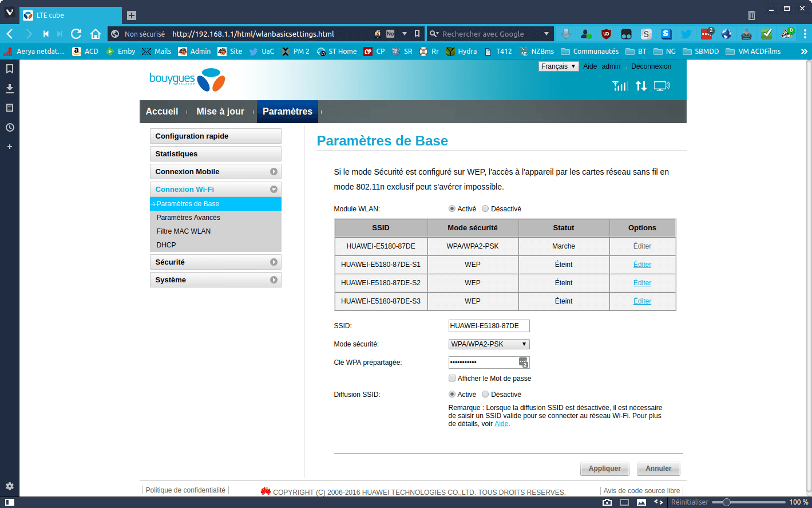This screenshot has height=508, width=812.
Task: Toggle the panel visibility in status bar
Action: 10,502
